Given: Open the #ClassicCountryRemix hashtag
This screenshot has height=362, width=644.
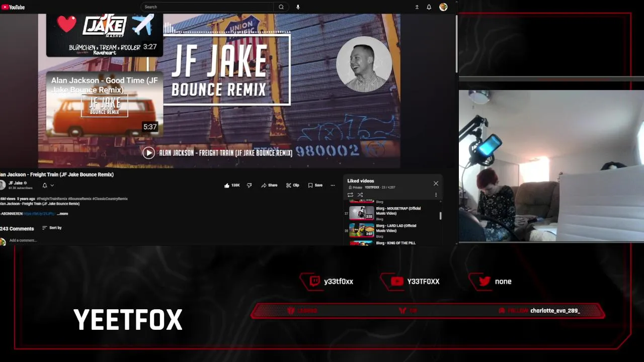Looking at the screenshot, I should coord(110,199).
